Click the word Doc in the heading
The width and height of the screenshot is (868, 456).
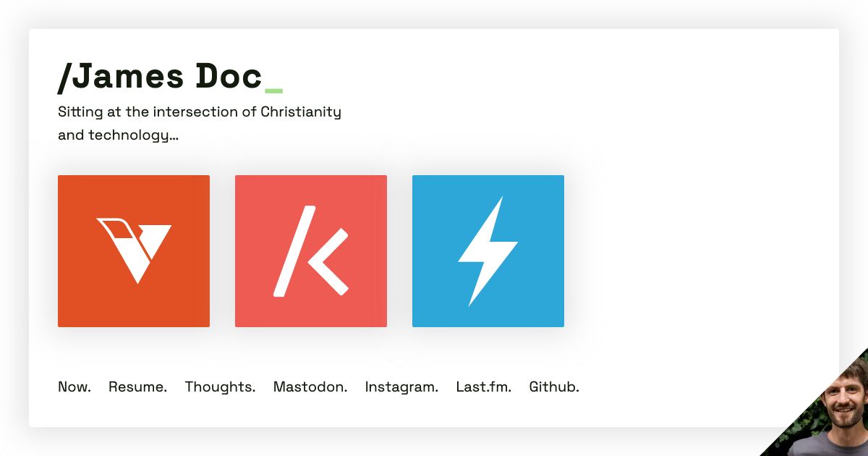228,77
